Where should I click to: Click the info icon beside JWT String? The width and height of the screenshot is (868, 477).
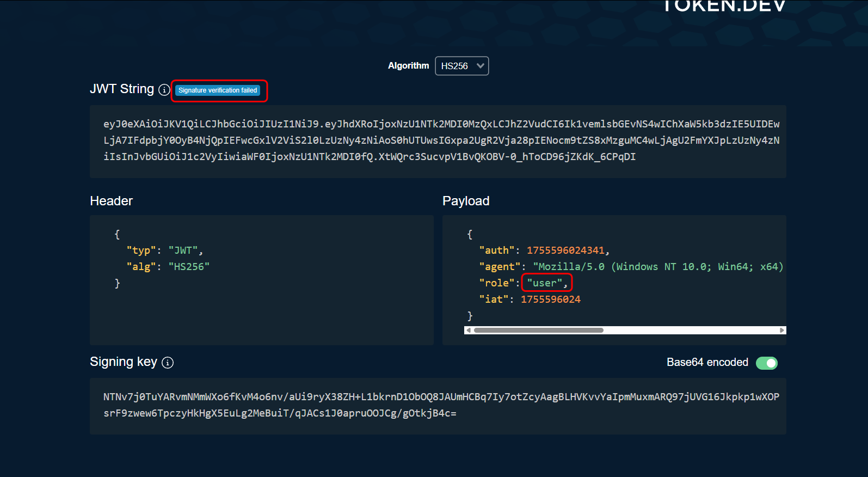(164, 90)
